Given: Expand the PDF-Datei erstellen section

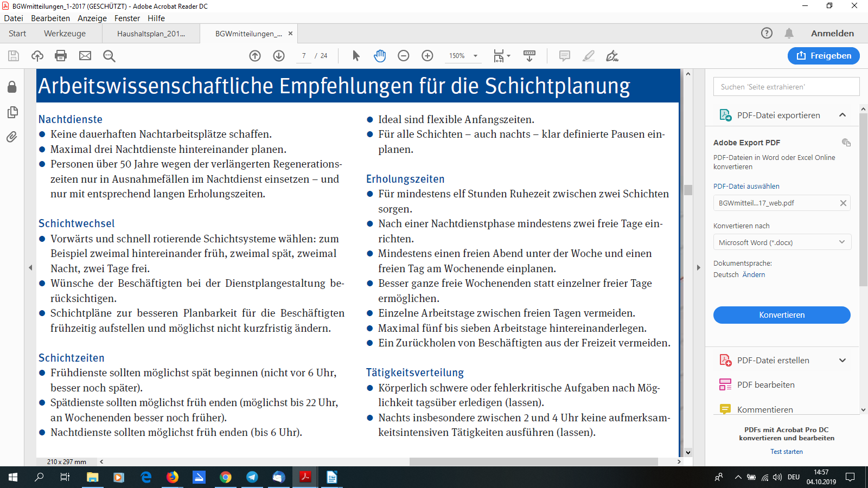Looking at the screenshot, I should point(842,361).
